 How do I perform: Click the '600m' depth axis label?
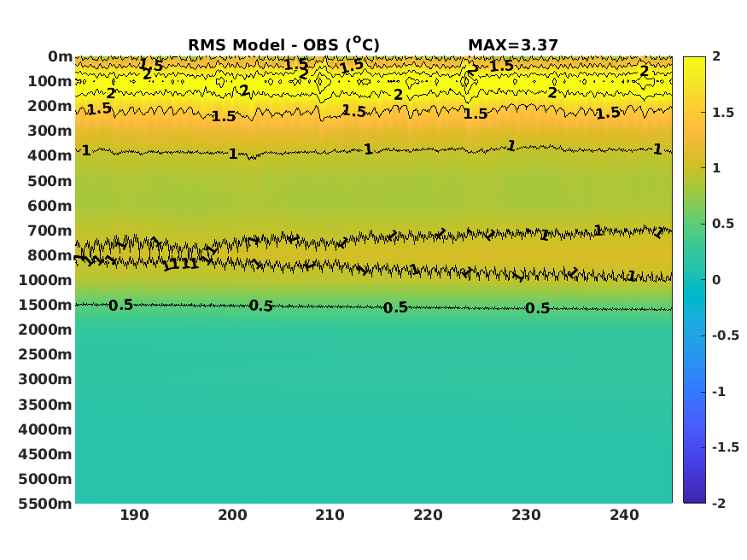(50, 207)
